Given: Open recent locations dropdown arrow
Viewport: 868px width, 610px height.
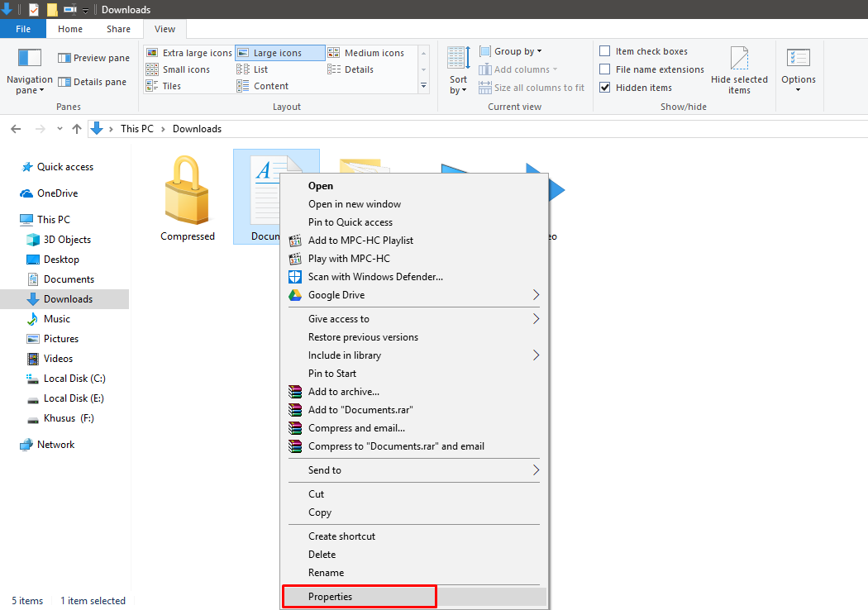Looking at the screenshot, I should (x=60, y=129).
